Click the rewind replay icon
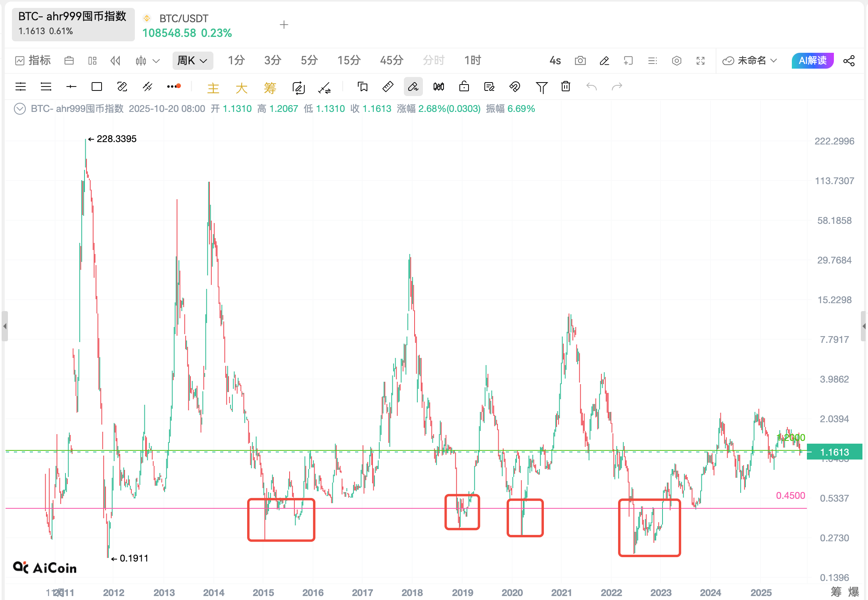The height and width of the screenshot is (600, 868). click(115, 61)
